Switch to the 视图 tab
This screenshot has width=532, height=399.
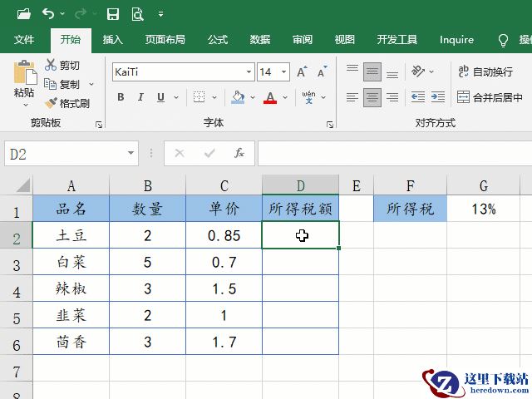[344, 40]
